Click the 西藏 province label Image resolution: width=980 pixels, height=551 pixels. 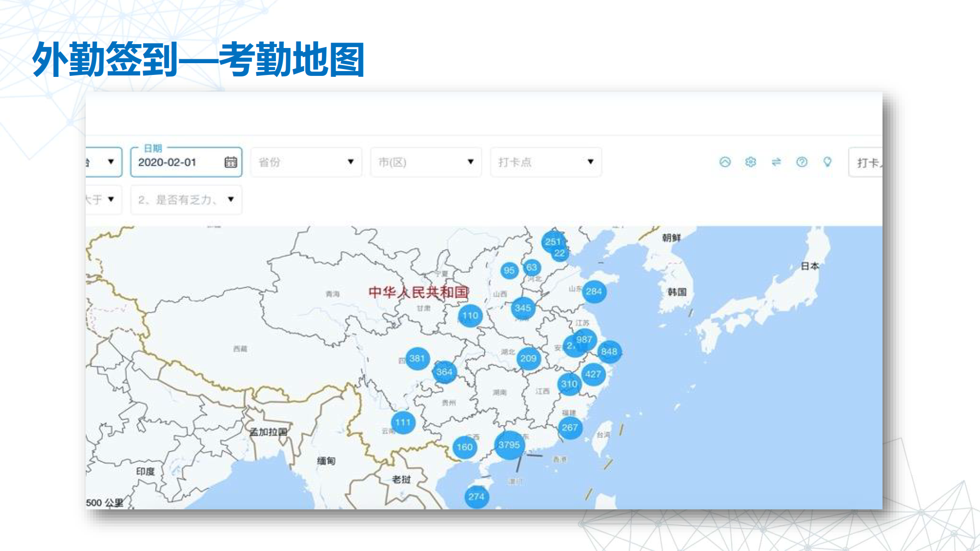tap(240, 349)
